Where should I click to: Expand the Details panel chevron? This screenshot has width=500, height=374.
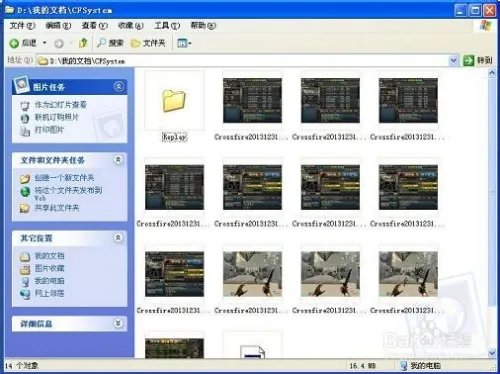(x=118, y=323)
